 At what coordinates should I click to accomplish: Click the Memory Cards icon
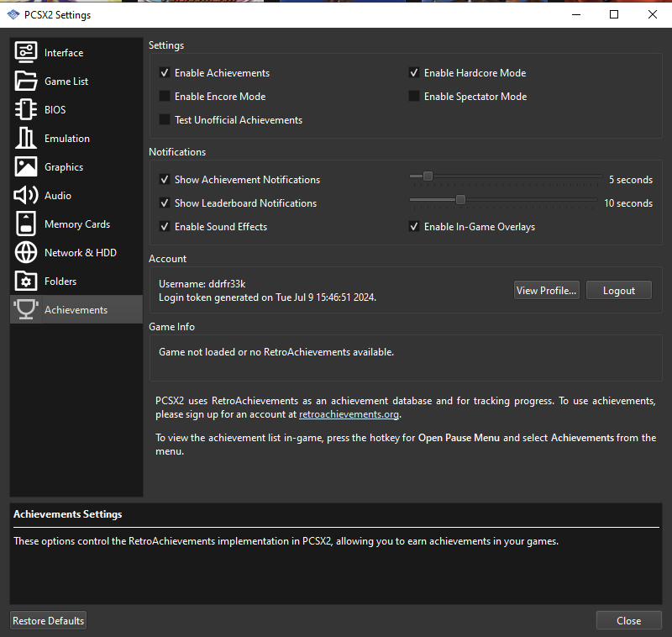(x=26, y=224)
